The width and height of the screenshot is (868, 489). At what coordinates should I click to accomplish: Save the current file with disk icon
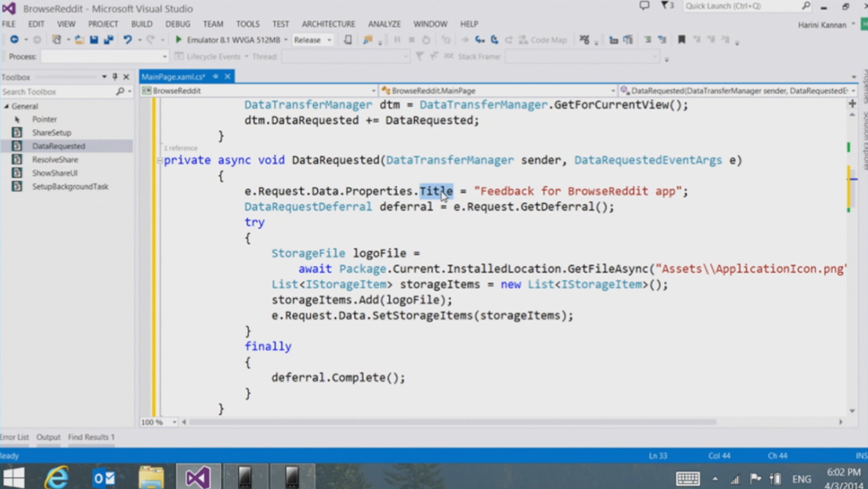93,40
